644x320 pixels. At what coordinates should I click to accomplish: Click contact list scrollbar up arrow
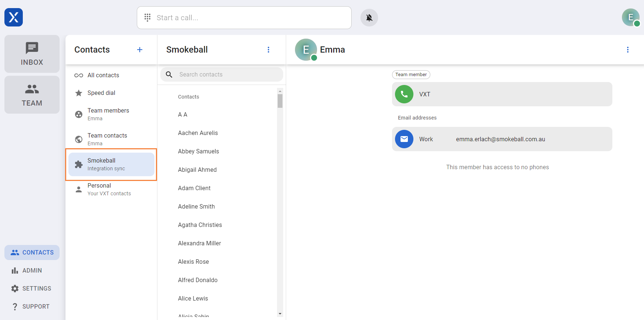[x=280, y=91]
